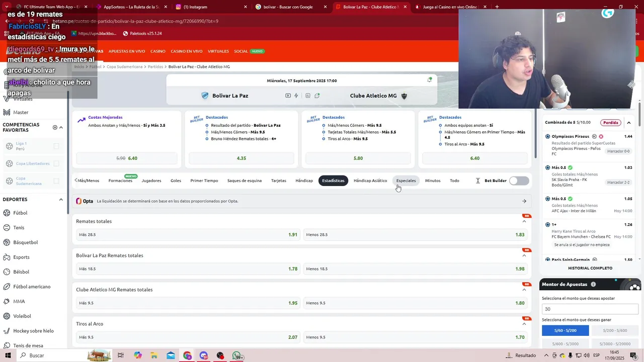
Task: Click the Tenis sport icon in sidebar
Action: (7, 227)
